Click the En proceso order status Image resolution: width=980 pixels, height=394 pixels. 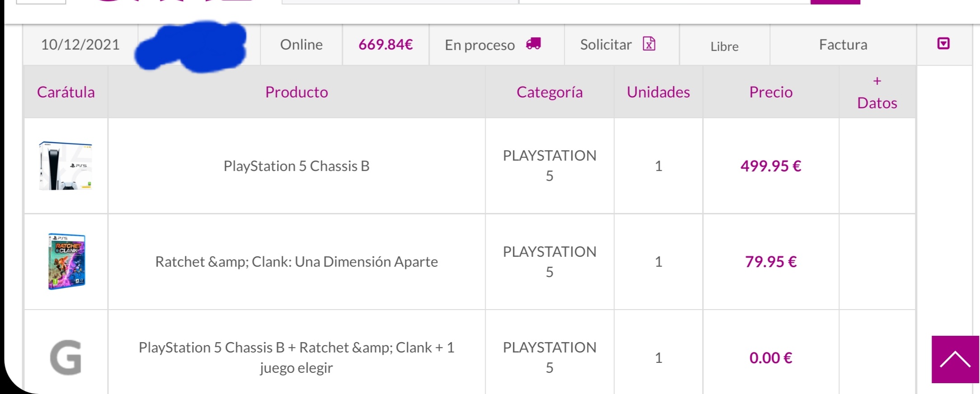(480, 45)
